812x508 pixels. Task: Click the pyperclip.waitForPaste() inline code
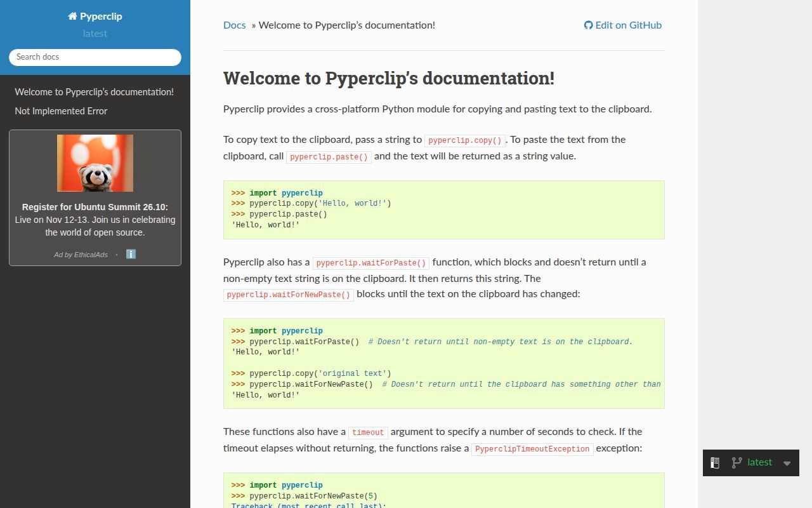pos(371,263)
